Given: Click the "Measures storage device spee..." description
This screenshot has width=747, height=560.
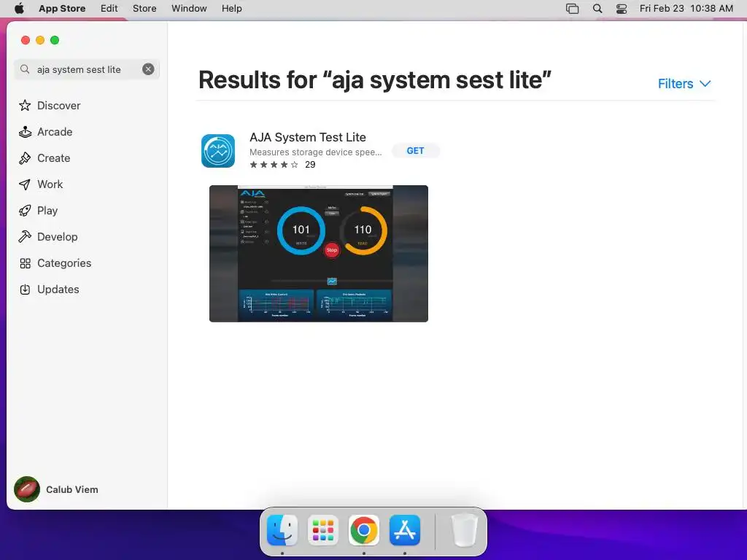Looking at the screenshot, I should [315, 152].
